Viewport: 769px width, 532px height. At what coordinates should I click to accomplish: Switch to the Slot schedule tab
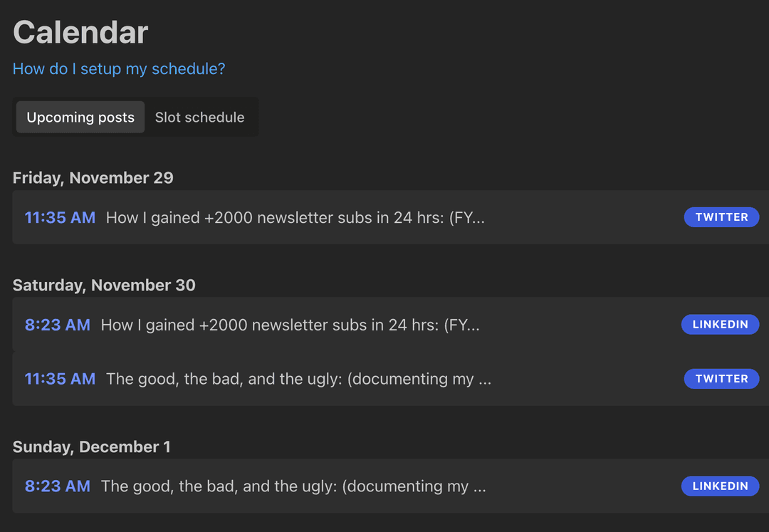(x=200, y=117)
